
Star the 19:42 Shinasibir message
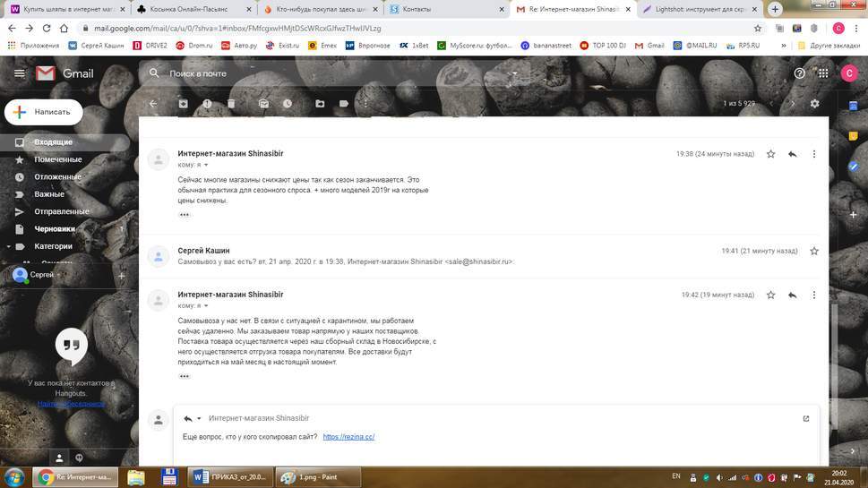[x=770, y=295]
